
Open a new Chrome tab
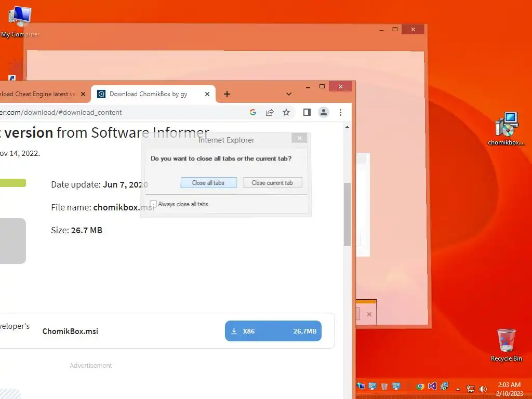(x=227, y=94)
